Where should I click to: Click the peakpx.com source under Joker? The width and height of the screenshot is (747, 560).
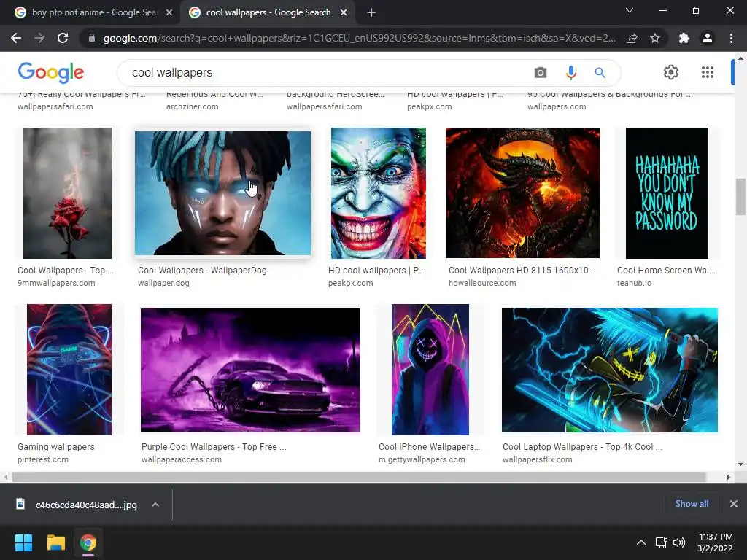(350, 283)
